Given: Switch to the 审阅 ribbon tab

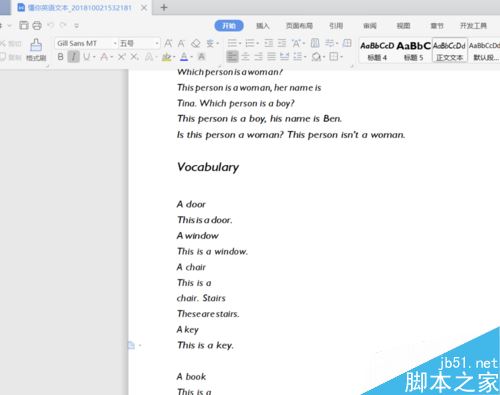Looking at the screenshot, I should pyautogui.click(x=370, y=26).
